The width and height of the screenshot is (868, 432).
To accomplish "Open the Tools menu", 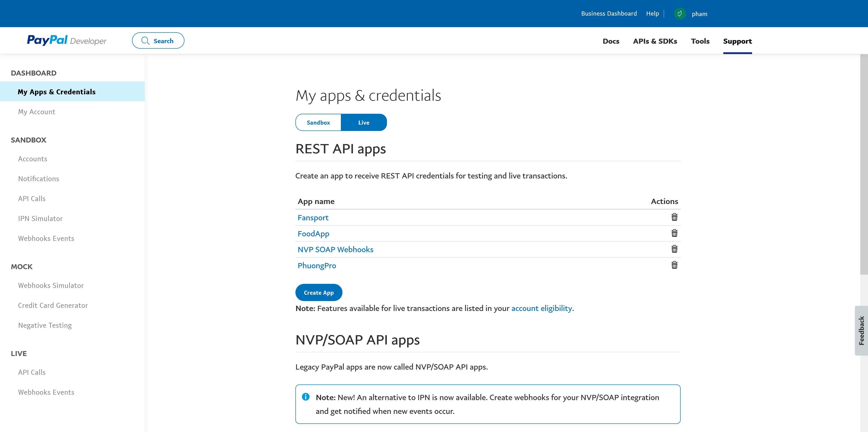I will point(700,41).
